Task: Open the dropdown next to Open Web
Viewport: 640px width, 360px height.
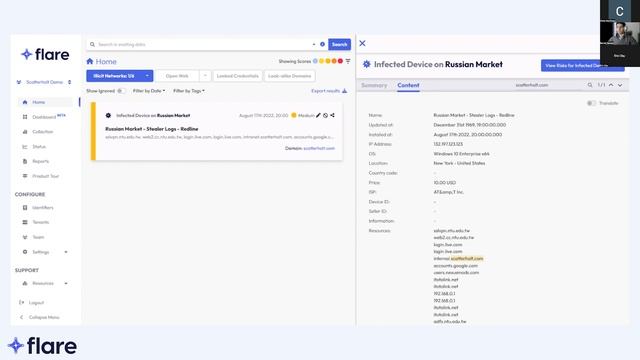Action: coord(205,76)
